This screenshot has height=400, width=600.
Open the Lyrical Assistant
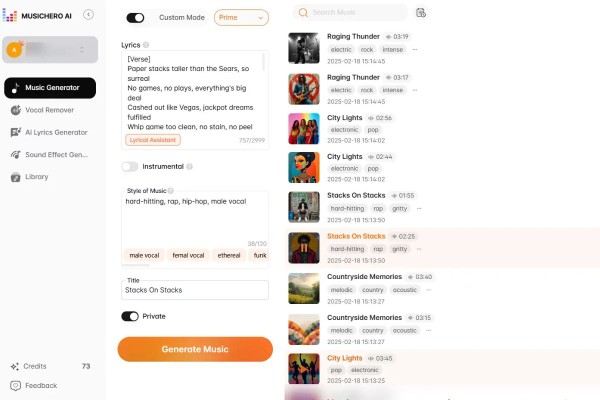coord(153,140)
